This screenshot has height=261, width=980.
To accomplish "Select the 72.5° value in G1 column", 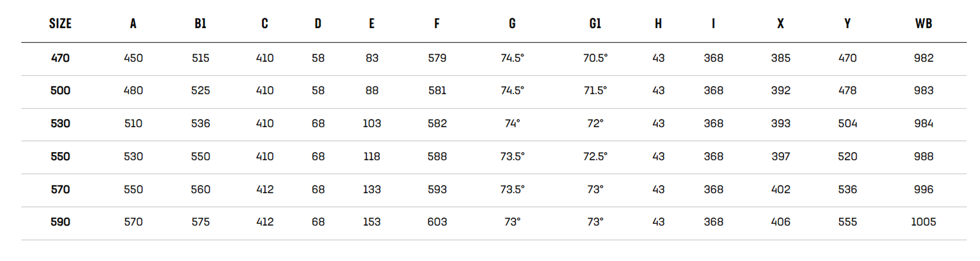I will pos(595,157).
